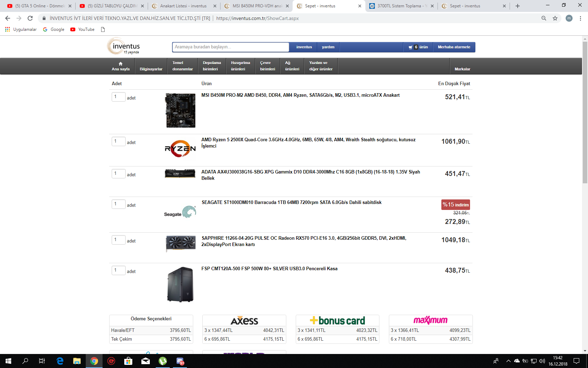Open the MSI B450M PRO-M2 motherboard link
The height and width of the screenshot is (368, 588).
click(300, 95)
